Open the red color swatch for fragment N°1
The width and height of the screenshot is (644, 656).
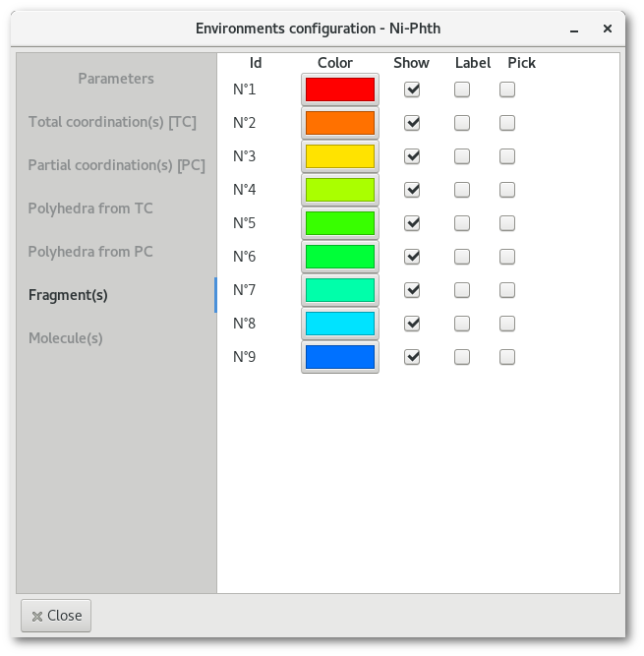[339, 89]
